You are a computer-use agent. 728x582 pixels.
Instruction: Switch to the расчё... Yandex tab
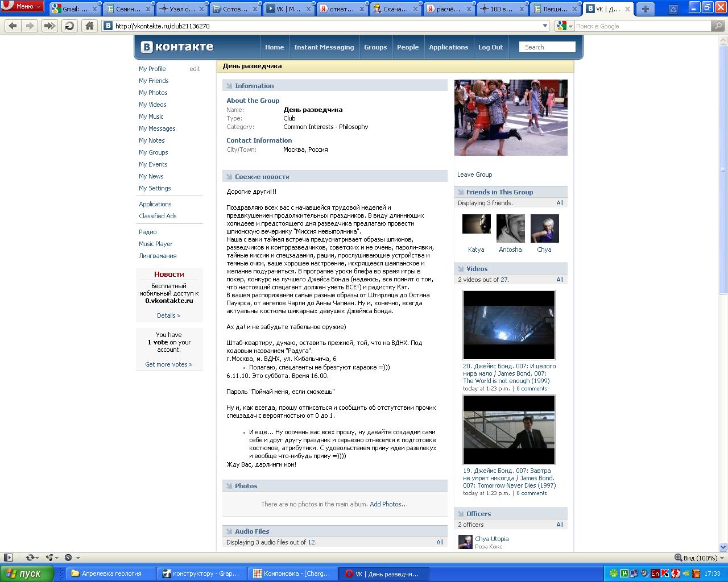(449, 9)
